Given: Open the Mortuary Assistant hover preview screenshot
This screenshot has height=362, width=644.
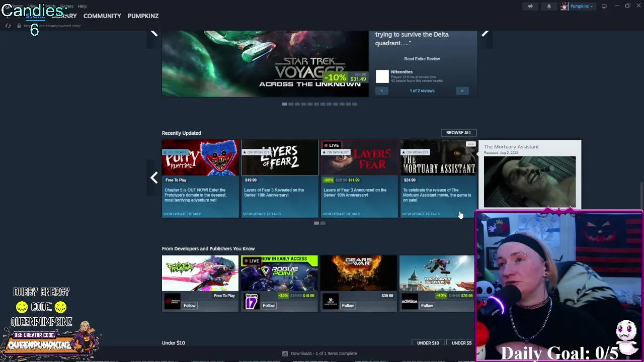Looking at the screenshot, I should (x=530, y=182).
